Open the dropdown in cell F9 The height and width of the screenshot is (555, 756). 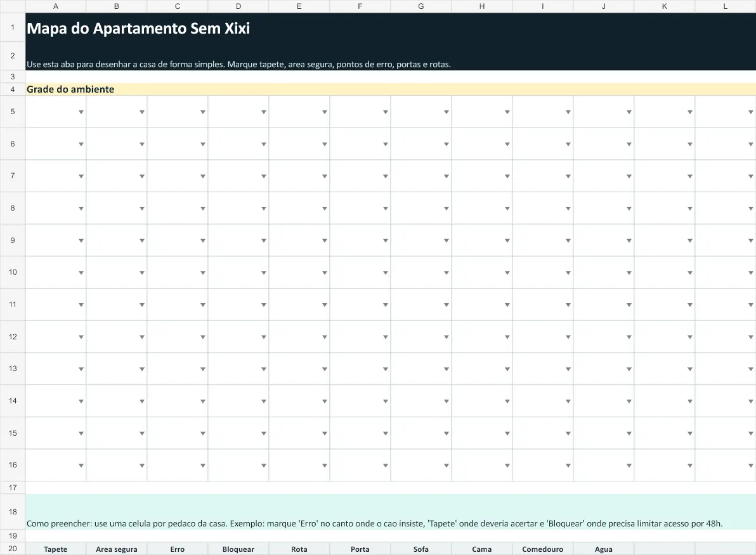pyautogui.click(x=385, y=240)
